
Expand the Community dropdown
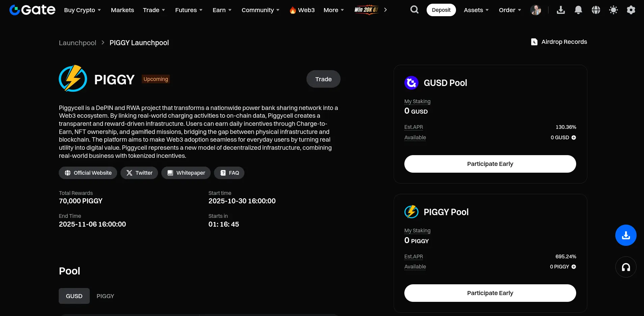261,10
